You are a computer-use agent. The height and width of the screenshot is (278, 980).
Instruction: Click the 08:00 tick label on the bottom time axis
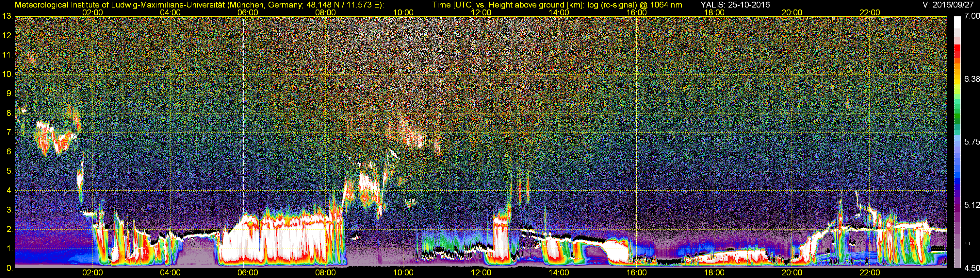coord(326,273)
